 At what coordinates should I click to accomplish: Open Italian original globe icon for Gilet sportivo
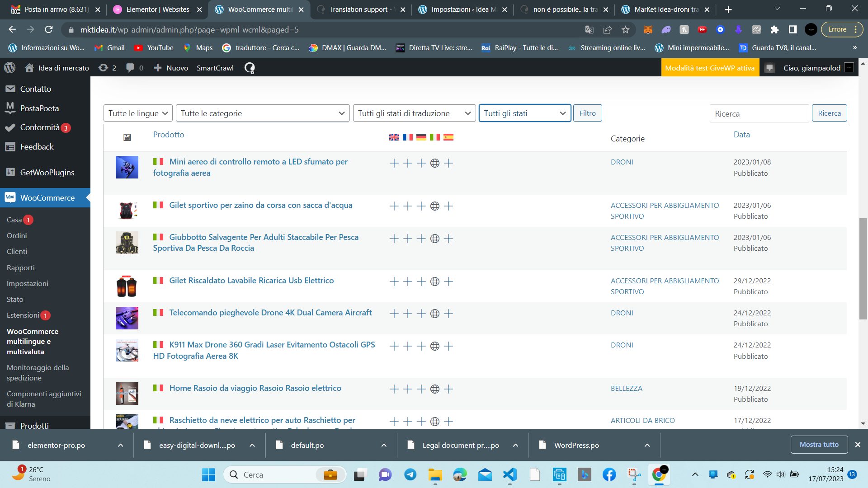434,206
